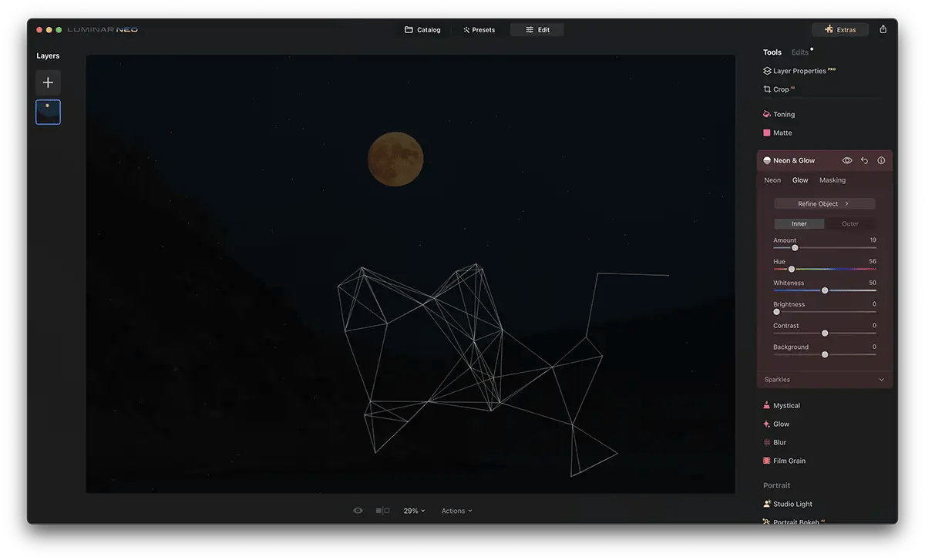Open the Actions dropdown menu
Image resolution: width=925 pixels, height=560 pixels.
[457, 511]
